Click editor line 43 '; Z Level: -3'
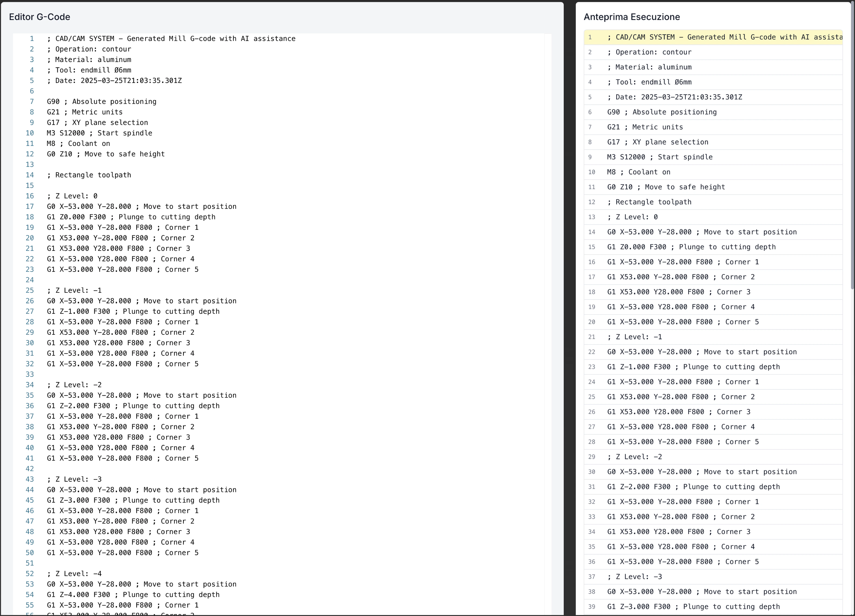This screenshot has height=616, width=855. [x=74, y=479]
